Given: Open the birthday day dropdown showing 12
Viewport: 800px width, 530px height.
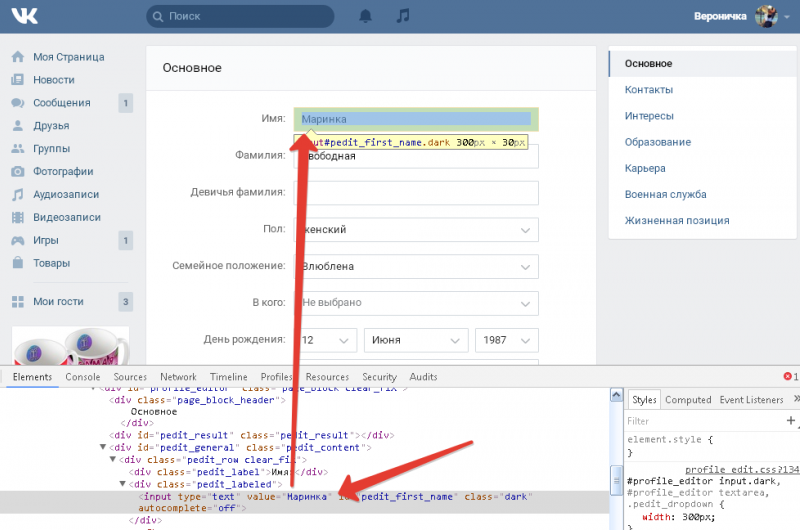Looking at the screenshot, I should point(325,340).
